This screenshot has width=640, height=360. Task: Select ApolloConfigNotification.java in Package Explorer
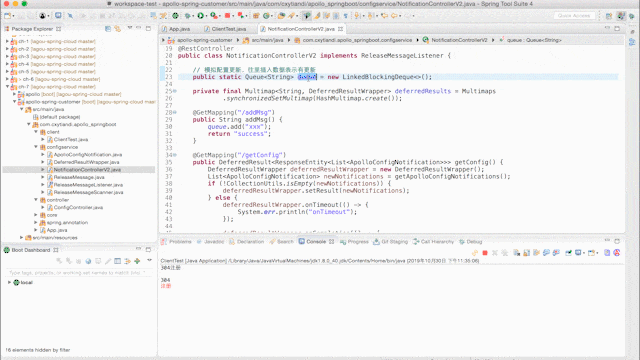88,155
